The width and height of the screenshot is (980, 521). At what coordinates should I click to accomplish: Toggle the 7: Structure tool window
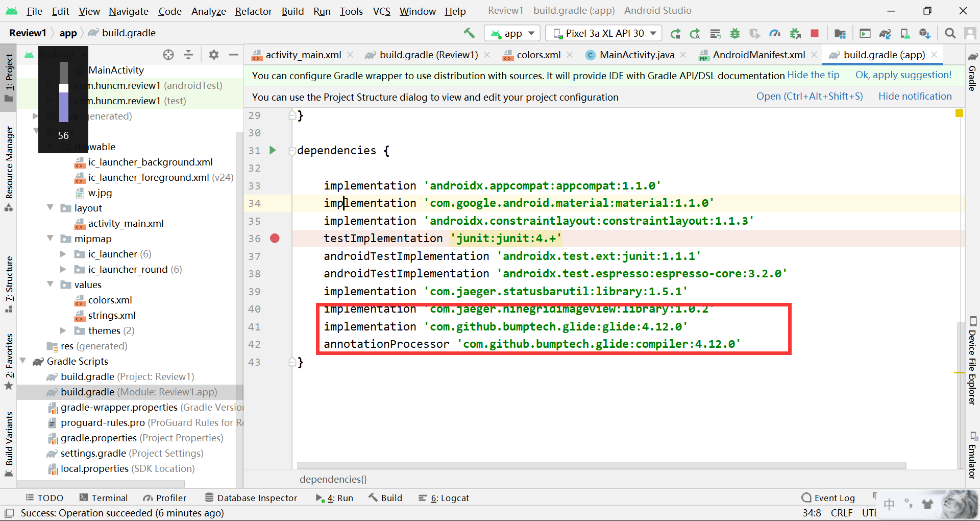[x=9, y=284]
